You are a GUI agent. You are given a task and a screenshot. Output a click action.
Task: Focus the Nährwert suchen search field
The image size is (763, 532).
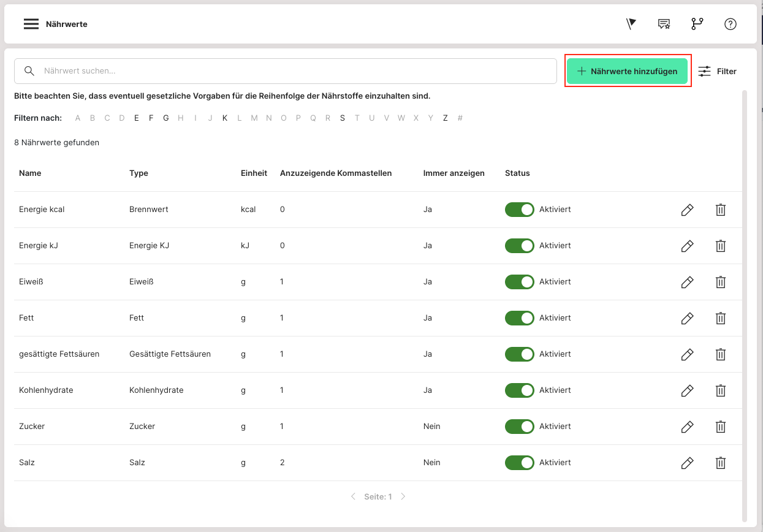294,71
